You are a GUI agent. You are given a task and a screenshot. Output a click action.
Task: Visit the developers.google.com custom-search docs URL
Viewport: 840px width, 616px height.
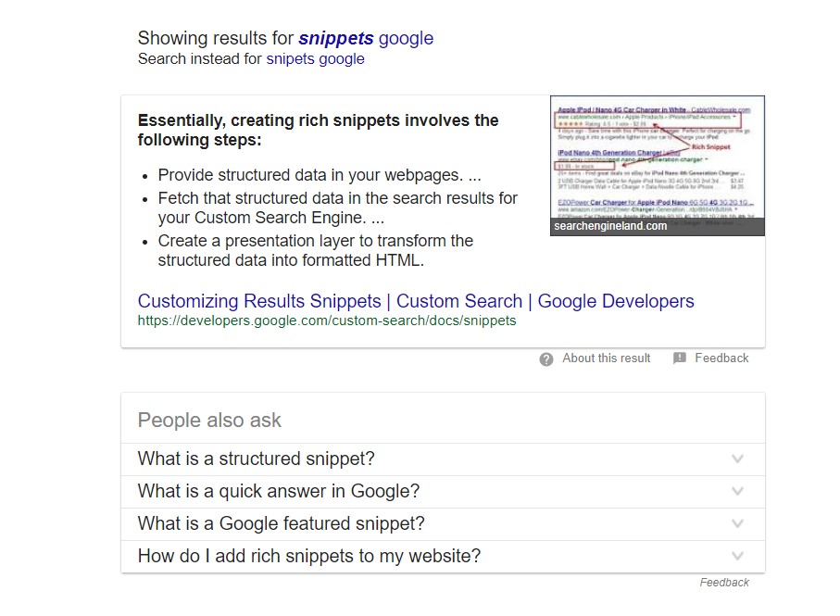(x=326, y=321)
